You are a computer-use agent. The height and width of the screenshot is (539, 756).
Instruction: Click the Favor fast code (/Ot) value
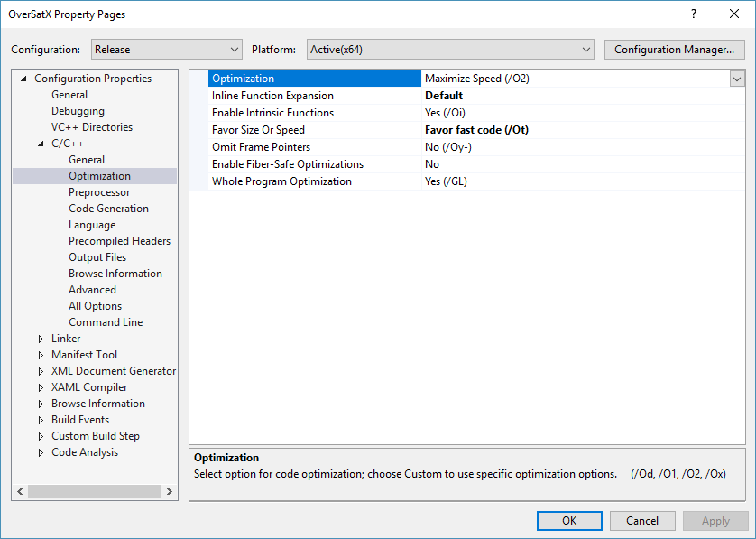476,130
